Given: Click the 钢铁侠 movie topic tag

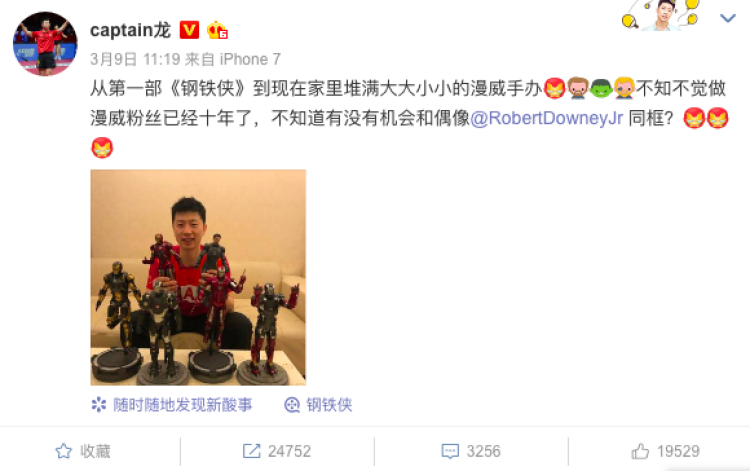Looking at the screenshot, I should click(x=318, y=405).
